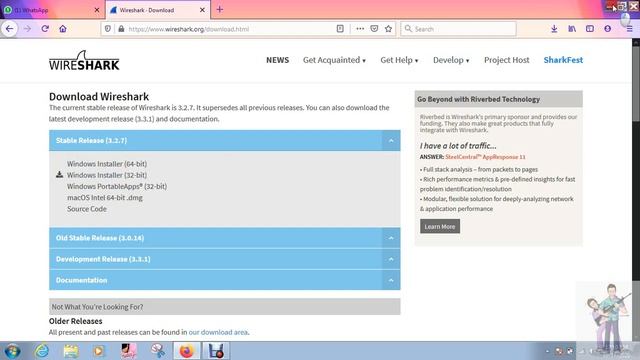Reload the Wireshark download page

click(x=45, y=29)
